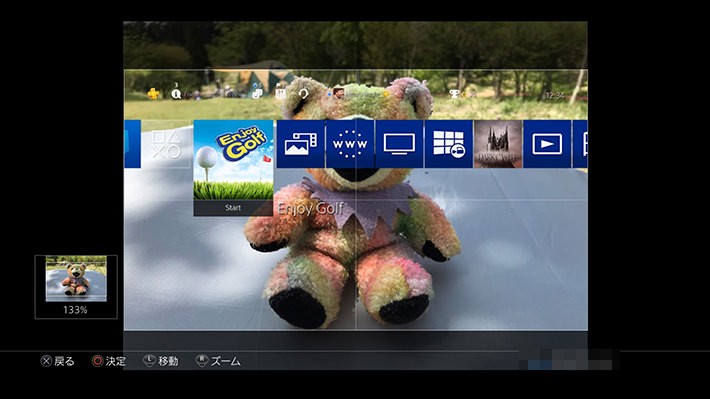This screenshot has width=710, height=399.
Task: Click the 戻る back label
Action: pyautogui.click(x=64, y=361)
